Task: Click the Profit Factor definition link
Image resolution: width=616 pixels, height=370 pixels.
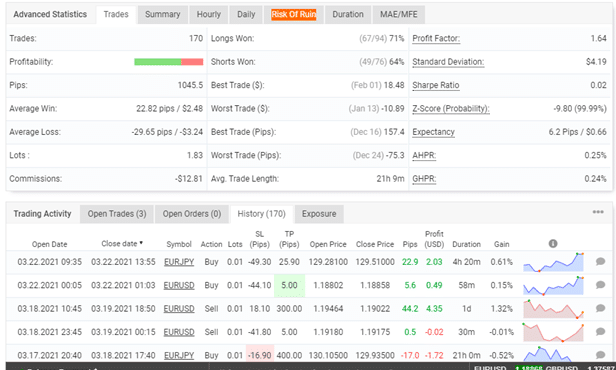Action: [x=436, y=38]
